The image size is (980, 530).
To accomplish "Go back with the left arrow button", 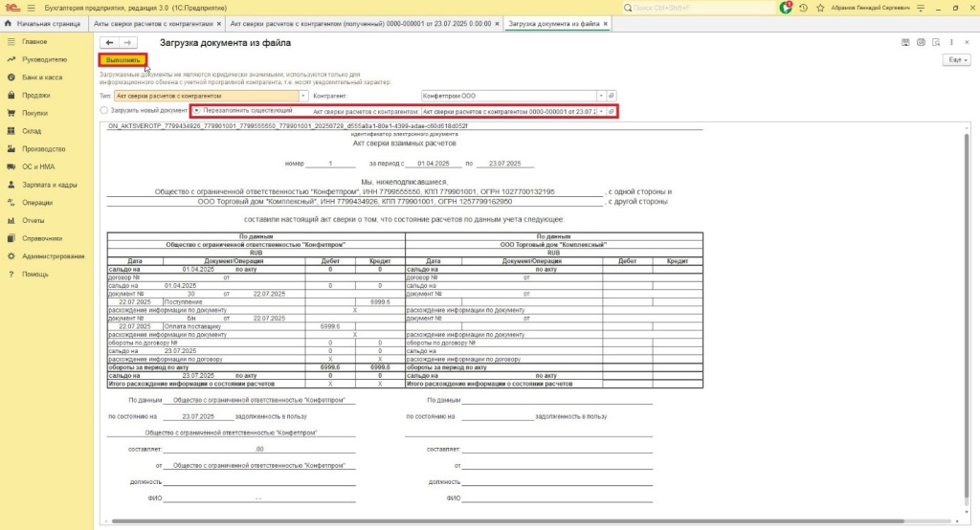I will click(109, 43).
